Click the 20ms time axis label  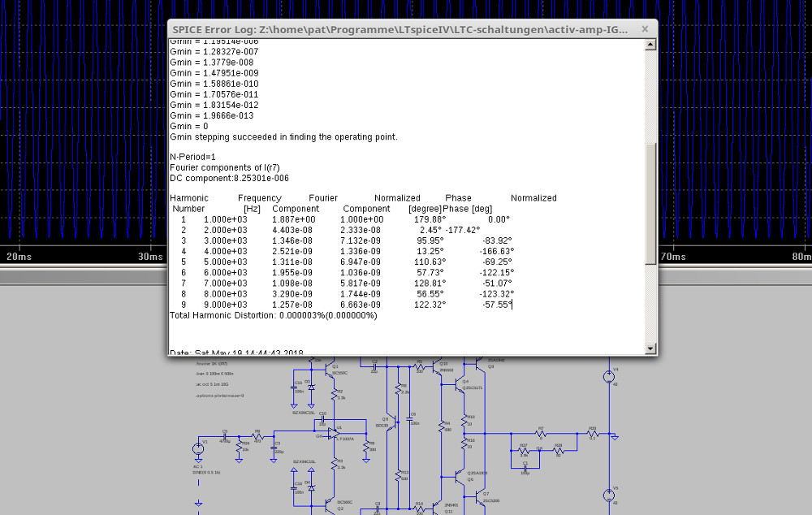click(x=19, y=257)
